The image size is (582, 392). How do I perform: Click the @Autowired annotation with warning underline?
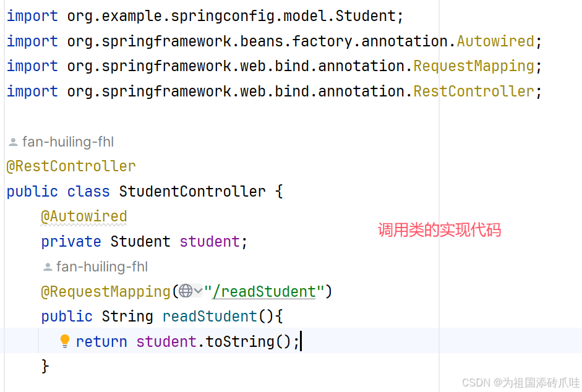click(x=84, y=217)
